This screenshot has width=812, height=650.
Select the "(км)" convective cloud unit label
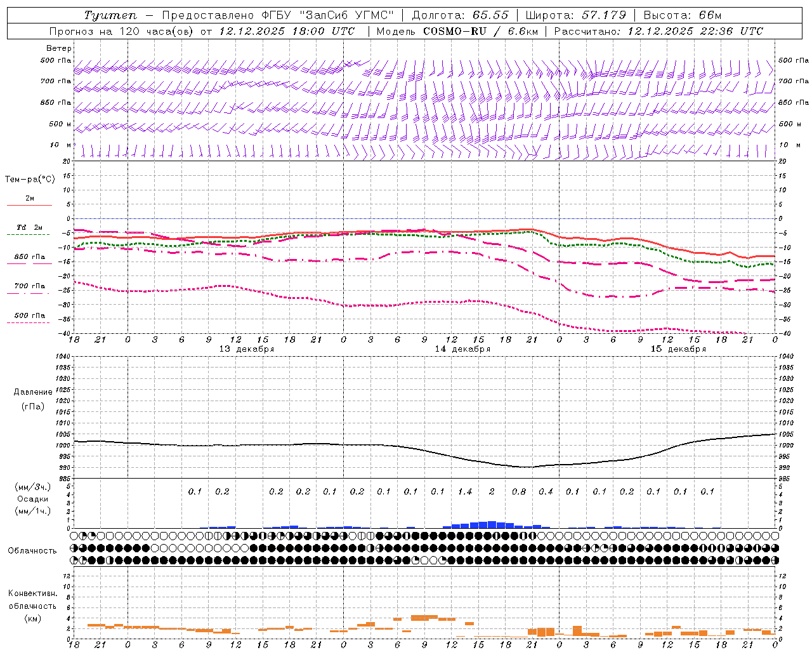33,618
